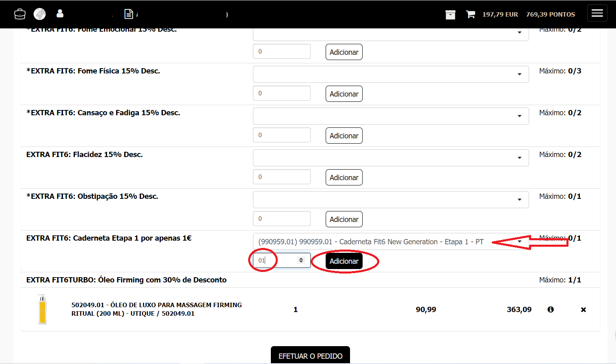Expand the Flacidez product dropdown
The width and height of the screenshot is (616, 364).
click(x=391, y=158)
